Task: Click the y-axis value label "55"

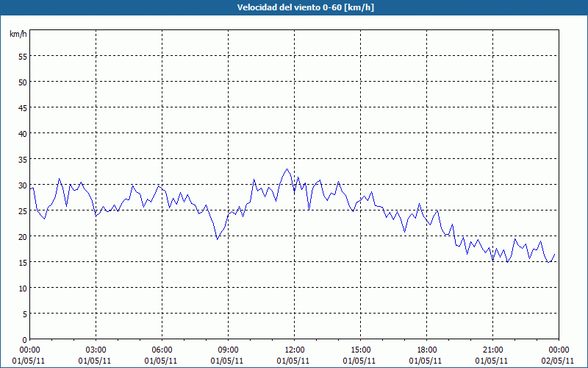Action: click(x=23, y=57)
